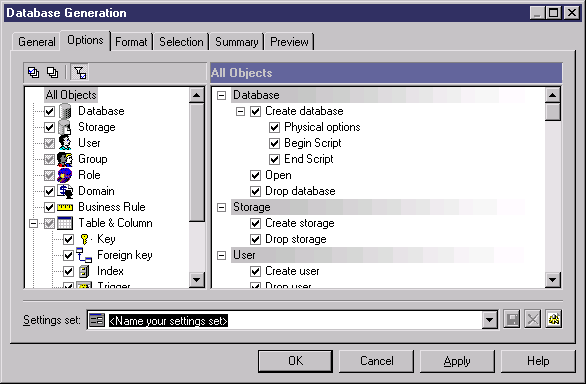Uncheck Drop database checkbox
Viewport: 586px width, 384px height.
(256, 191)
